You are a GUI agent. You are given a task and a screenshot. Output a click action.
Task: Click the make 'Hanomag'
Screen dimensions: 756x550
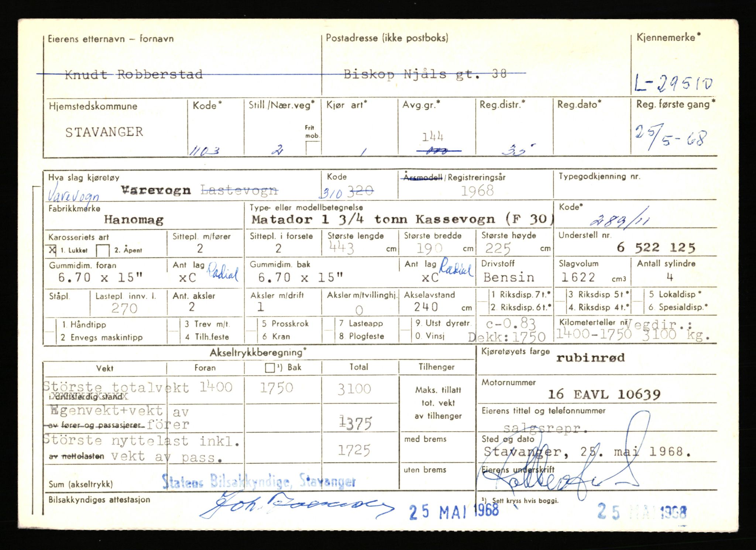click(x=134, y=220)
